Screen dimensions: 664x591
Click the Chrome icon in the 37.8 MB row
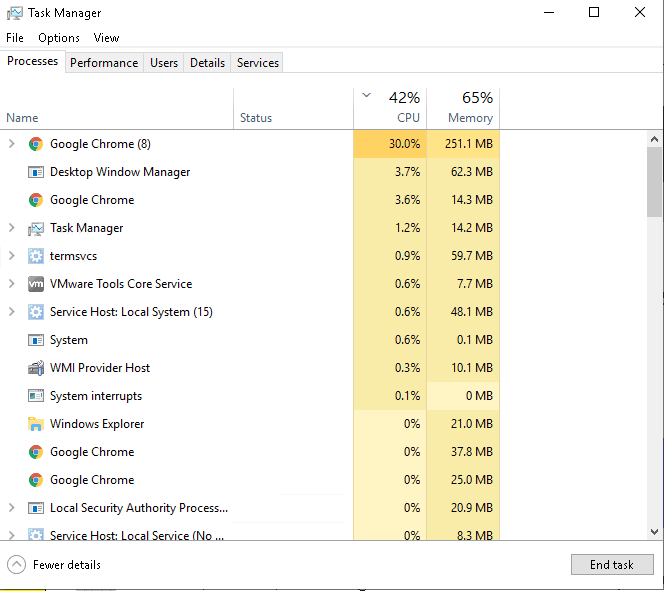36,452
